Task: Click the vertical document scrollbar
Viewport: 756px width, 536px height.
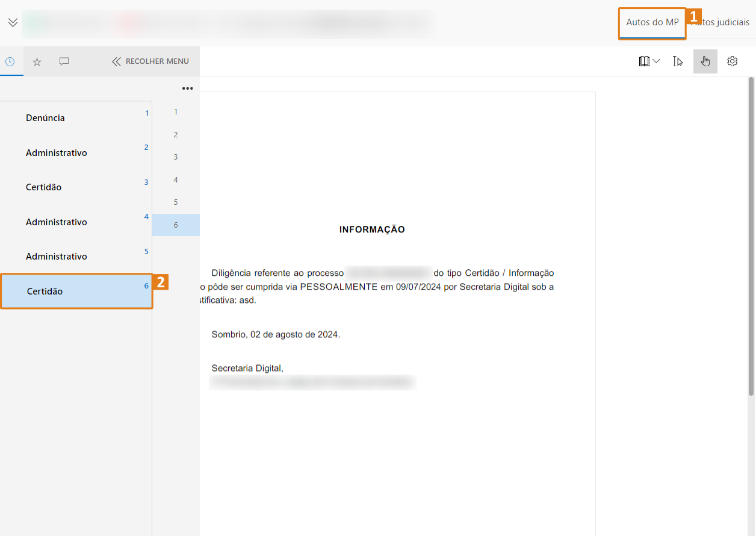Action: [x=751, y=236]
